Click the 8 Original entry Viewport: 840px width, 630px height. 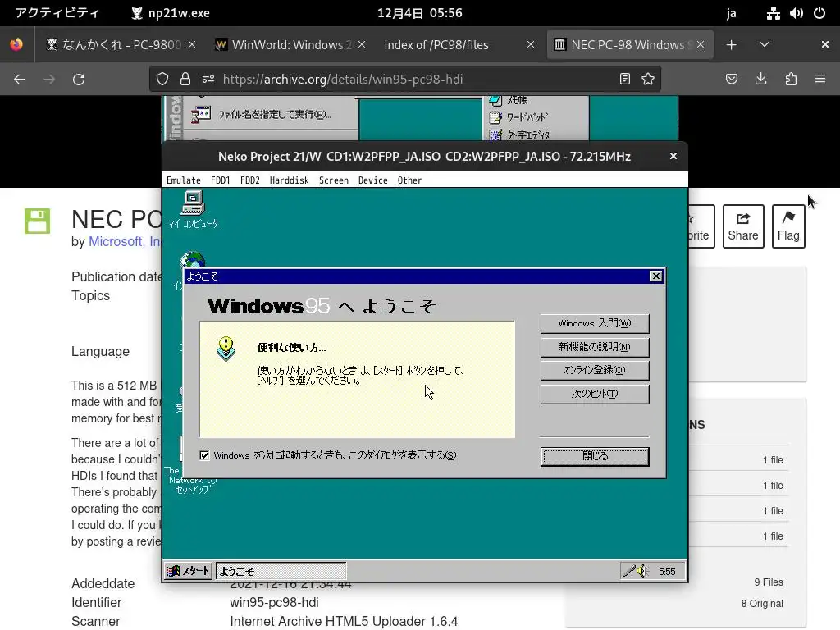click(x=762, y=604)
